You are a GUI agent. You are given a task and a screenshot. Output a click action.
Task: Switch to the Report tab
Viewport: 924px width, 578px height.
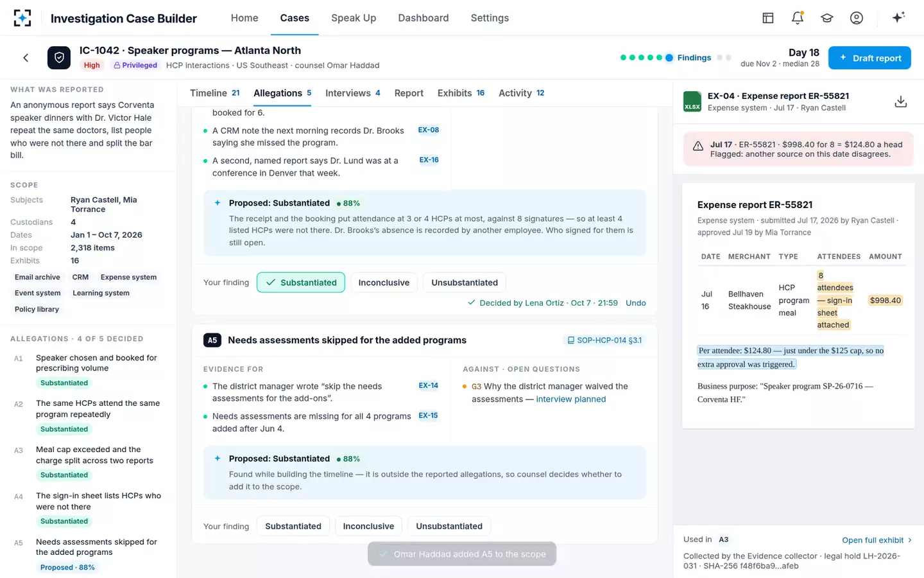pyautogui.click(x=409, y=93)
